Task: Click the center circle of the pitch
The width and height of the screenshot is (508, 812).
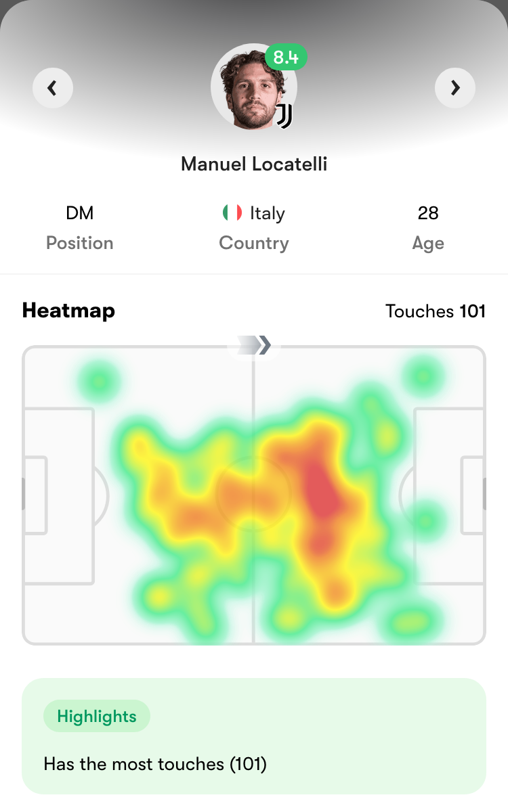Action: 253,495
